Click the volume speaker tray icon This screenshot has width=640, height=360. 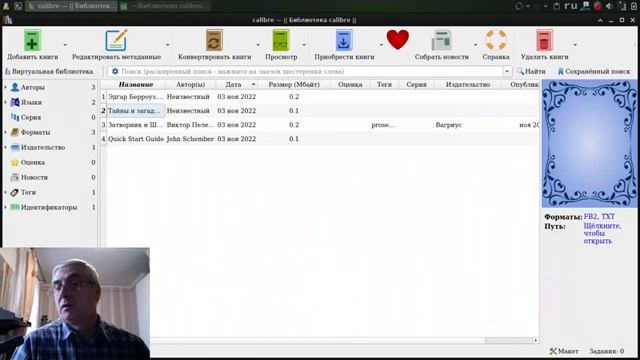pos(609,6)
